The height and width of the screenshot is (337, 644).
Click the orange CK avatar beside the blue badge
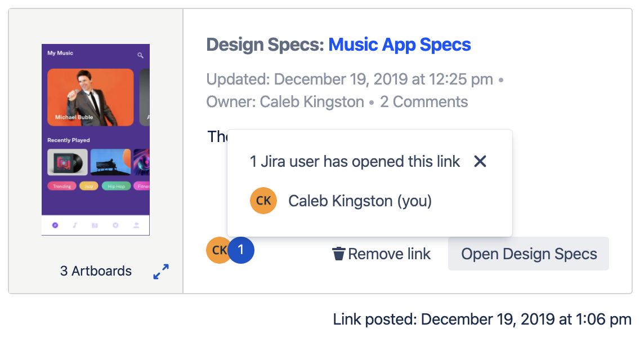tap(217, 250)
